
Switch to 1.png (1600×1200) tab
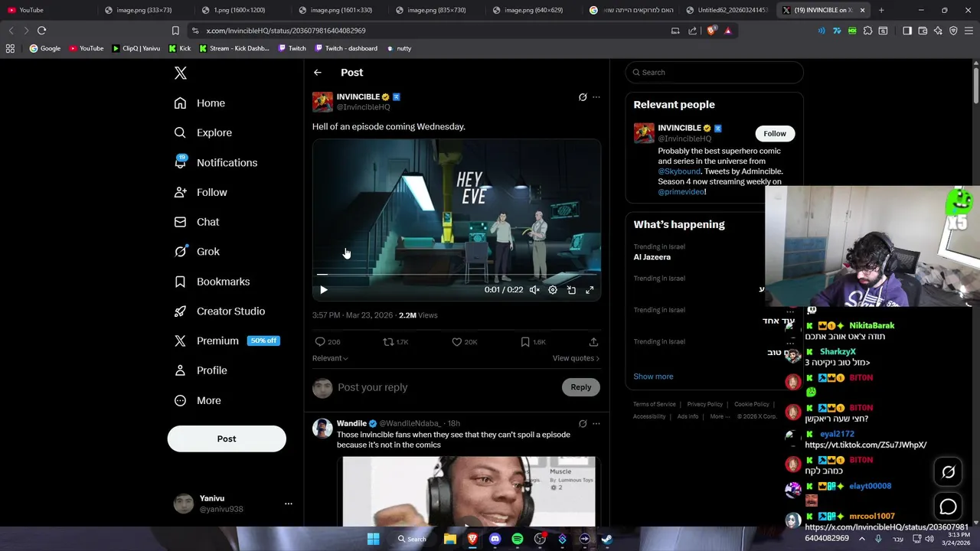(241, 10)
